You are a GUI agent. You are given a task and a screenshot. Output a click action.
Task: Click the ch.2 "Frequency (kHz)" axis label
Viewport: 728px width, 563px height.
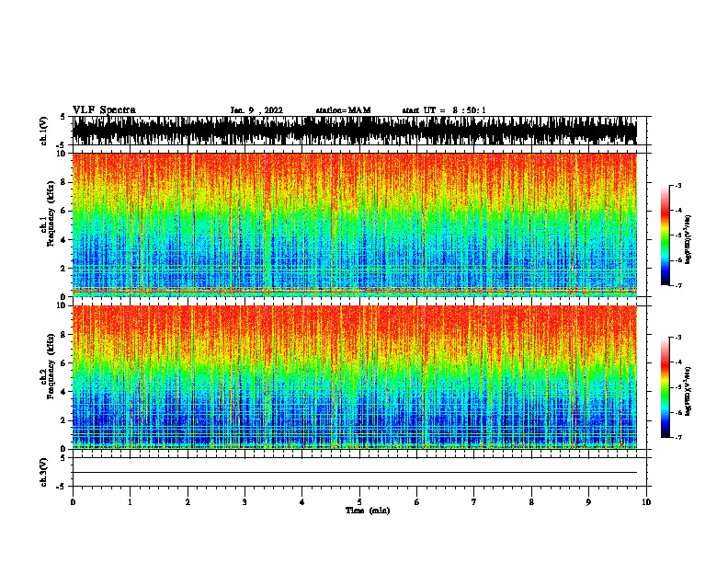click(51, 366)
